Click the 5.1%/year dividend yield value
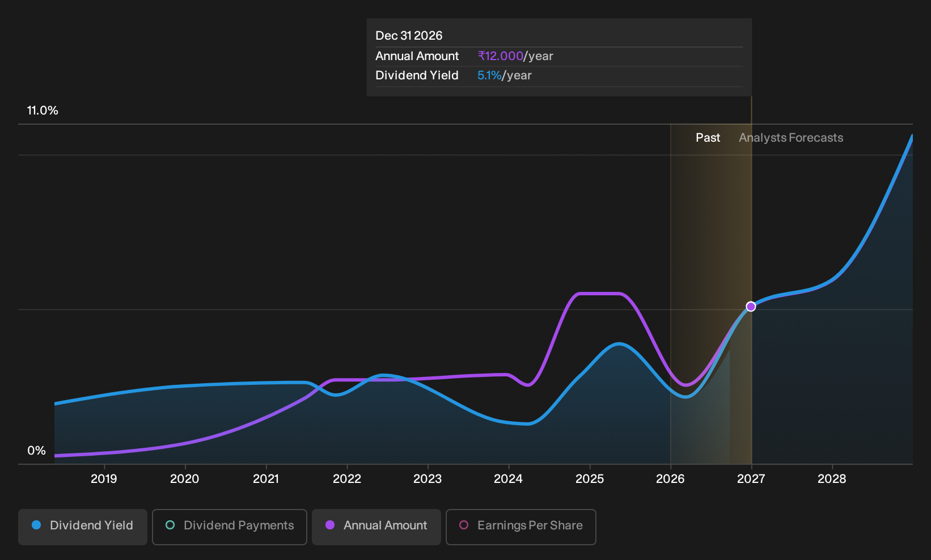Image resolution: width=931 pixels, height=560 pixels. coord(505,75)
